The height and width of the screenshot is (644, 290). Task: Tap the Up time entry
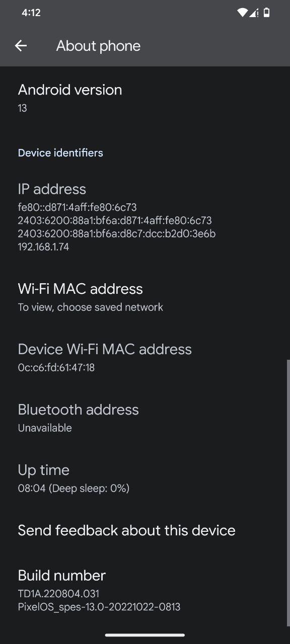(x=145, y=478)
